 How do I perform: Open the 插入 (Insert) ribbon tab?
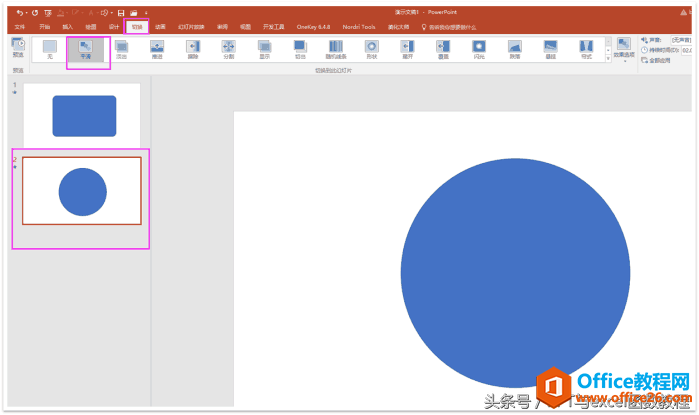[x=67, y=27]
